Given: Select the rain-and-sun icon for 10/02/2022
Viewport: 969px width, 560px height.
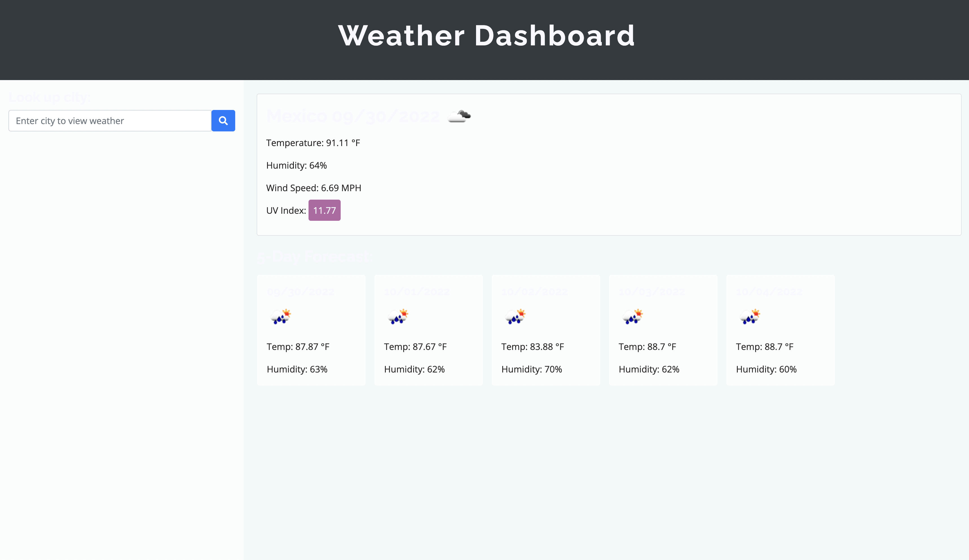Looking at the screenshot, I should click(516, 316).
